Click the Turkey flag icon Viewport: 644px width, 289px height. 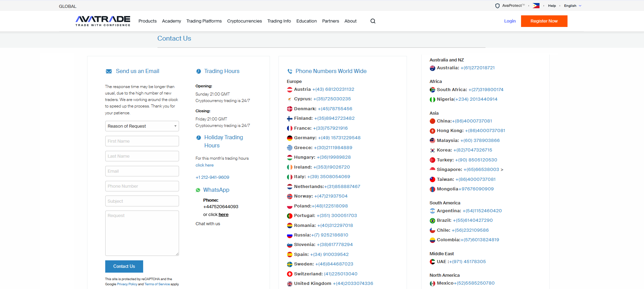point(432,160)
